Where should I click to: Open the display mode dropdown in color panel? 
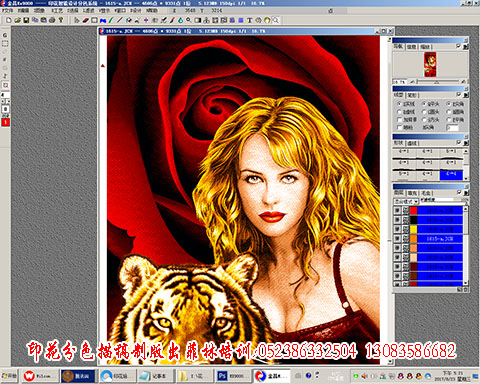pyautogui.click(x=406, y=202)
